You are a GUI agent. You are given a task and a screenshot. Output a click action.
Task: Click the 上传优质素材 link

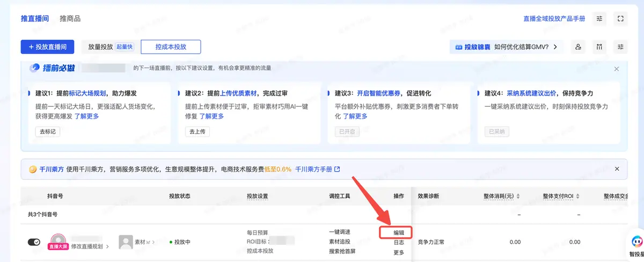pos(238,93)
